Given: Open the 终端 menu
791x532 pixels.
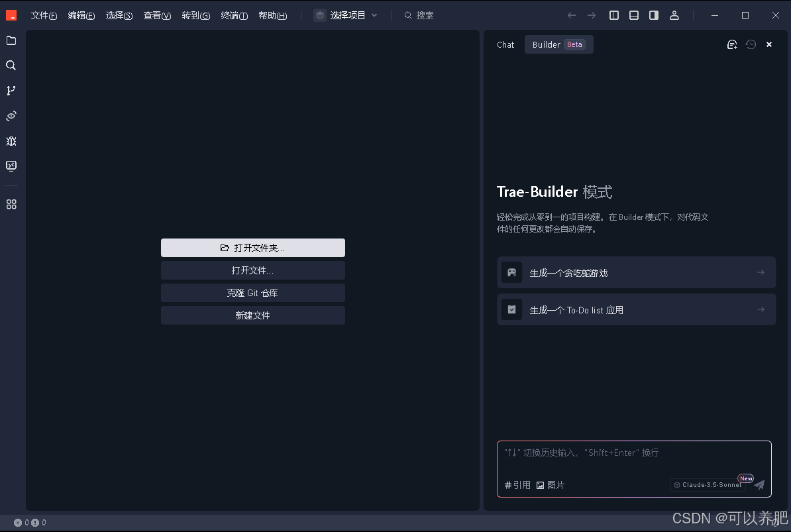Looking at the screenshot, I should click(x=234, y=16).
